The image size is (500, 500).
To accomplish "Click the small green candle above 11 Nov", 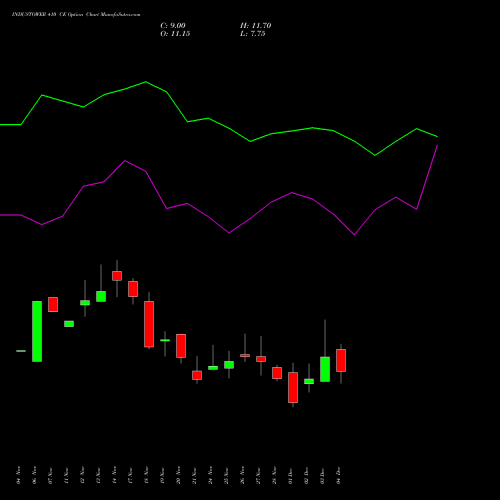I will pos(69,324).
